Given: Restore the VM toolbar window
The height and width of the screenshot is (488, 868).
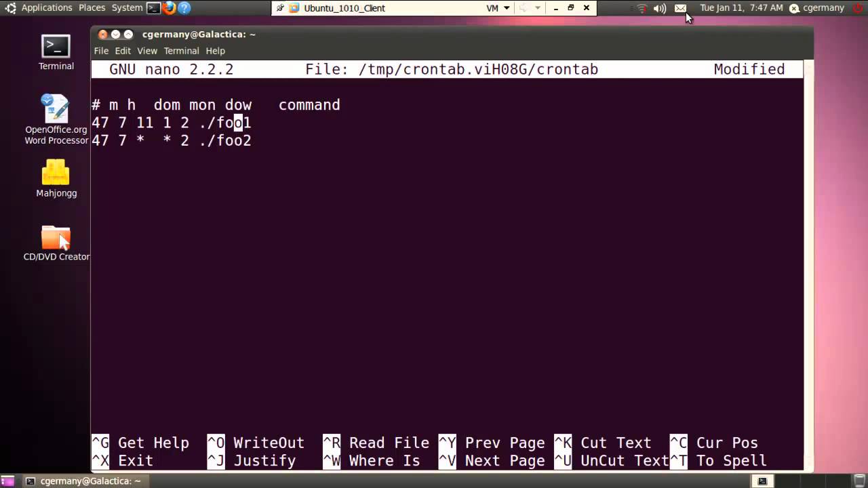Looking at the screenshot, I should tap(571, 8).
